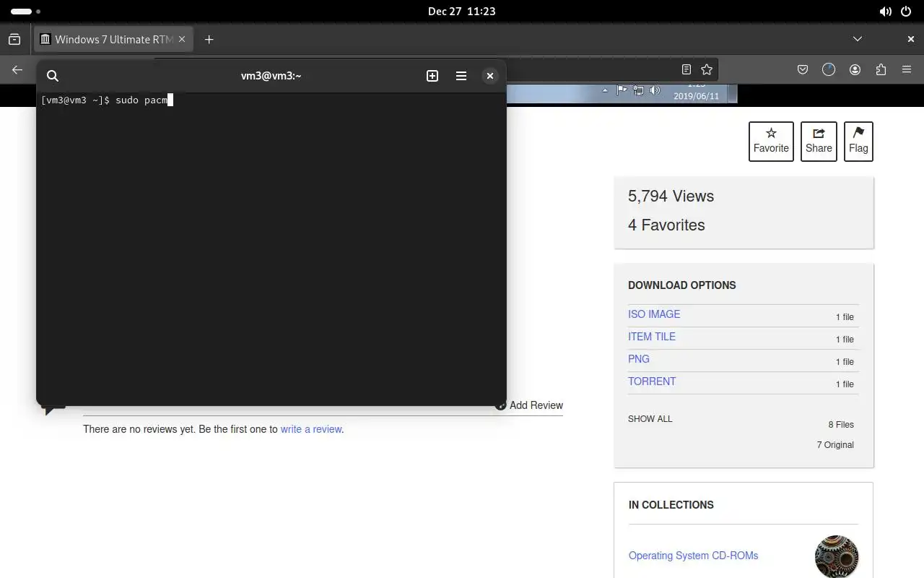Follow the write a review link

(311, 429)
